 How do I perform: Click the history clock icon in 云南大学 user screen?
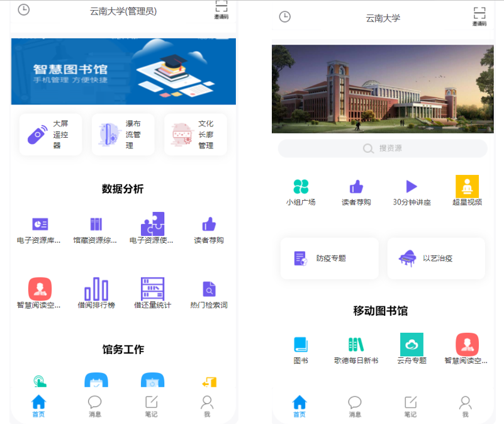(x=285, y=17)
